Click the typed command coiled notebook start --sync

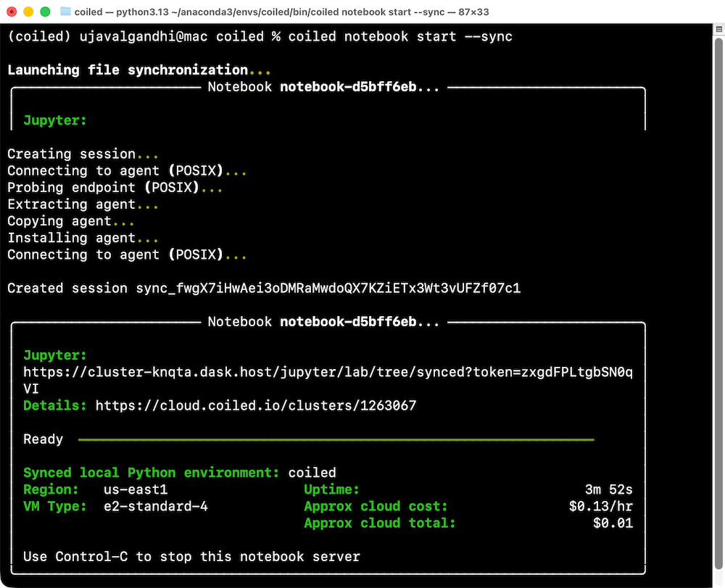click(400, 36)
